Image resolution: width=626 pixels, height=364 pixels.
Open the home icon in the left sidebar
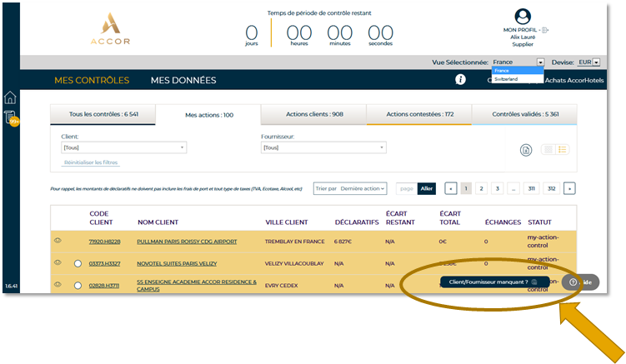coord(10,97)
